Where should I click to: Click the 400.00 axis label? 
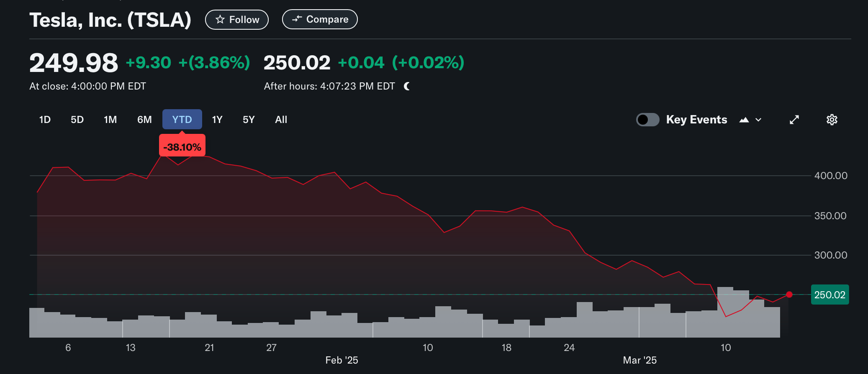tap(831, 176)
